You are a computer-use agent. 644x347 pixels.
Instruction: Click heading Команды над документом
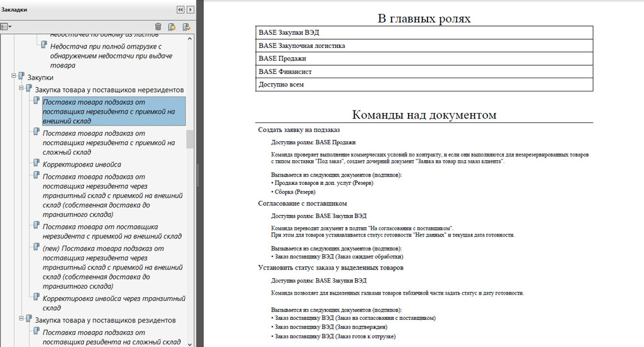[x=424, y=115]
